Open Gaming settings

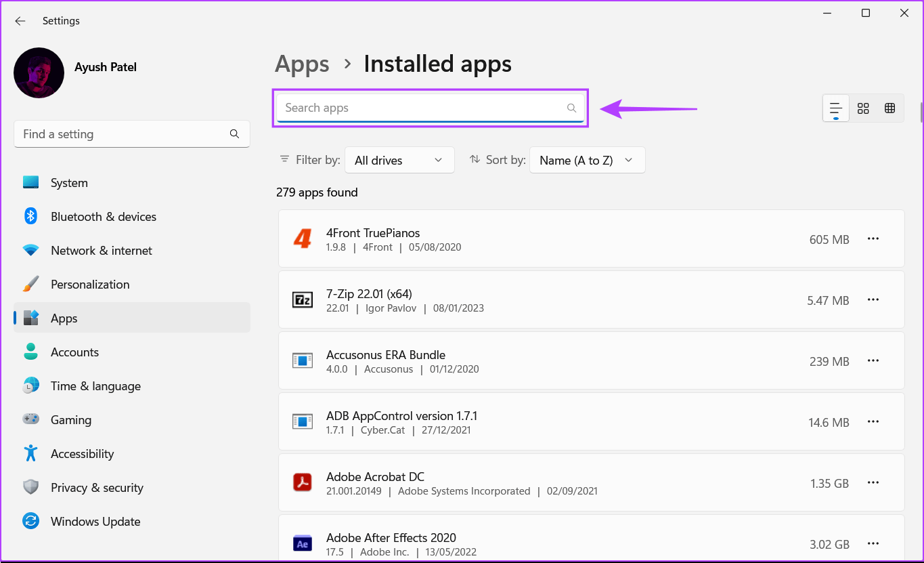[x=132, y=420]
